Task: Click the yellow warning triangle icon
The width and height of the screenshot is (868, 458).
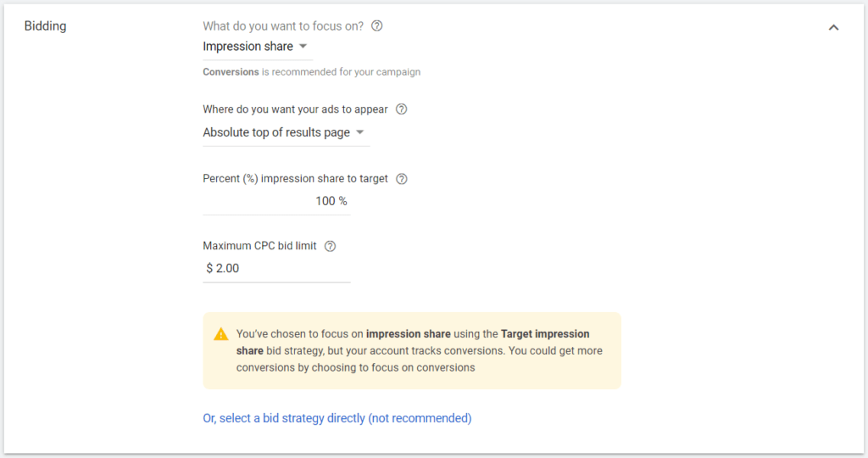Action: 221,334
